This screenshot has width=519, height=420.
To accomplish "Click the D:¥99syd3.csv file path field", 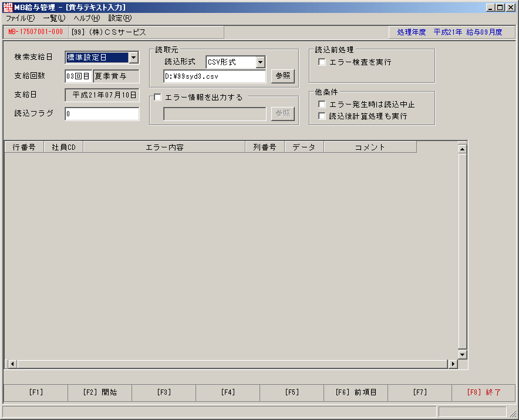I will tap(214, 76).
